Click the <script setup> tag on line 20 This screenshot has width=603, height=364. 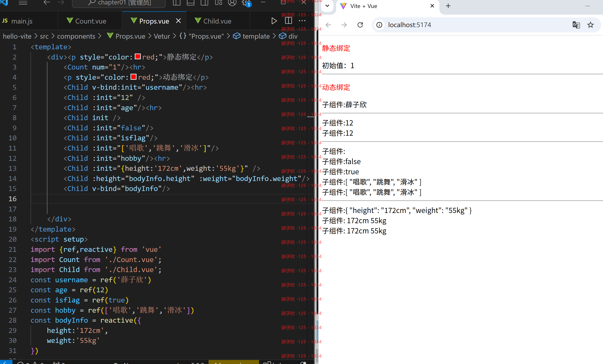[59, 239]
